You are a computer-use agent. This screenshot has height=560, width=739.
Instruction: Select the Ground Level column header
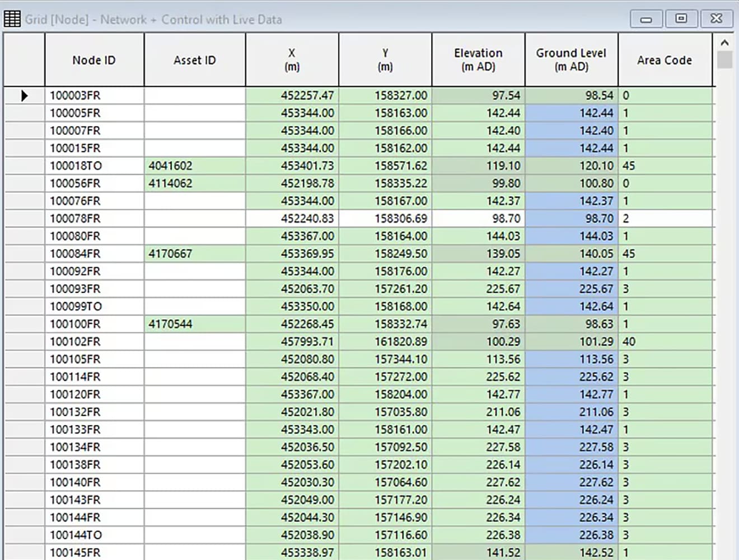pyautogui.click(x=571, y=60)
